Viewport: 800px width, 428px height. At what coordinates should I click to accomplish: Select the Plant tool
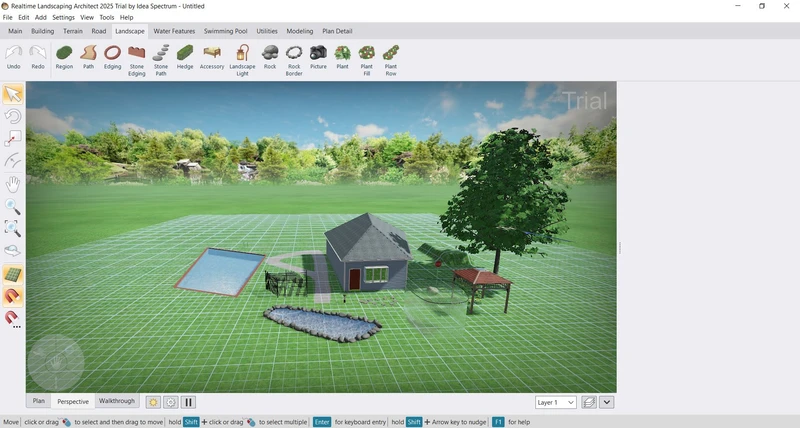[x=342, y=57]
